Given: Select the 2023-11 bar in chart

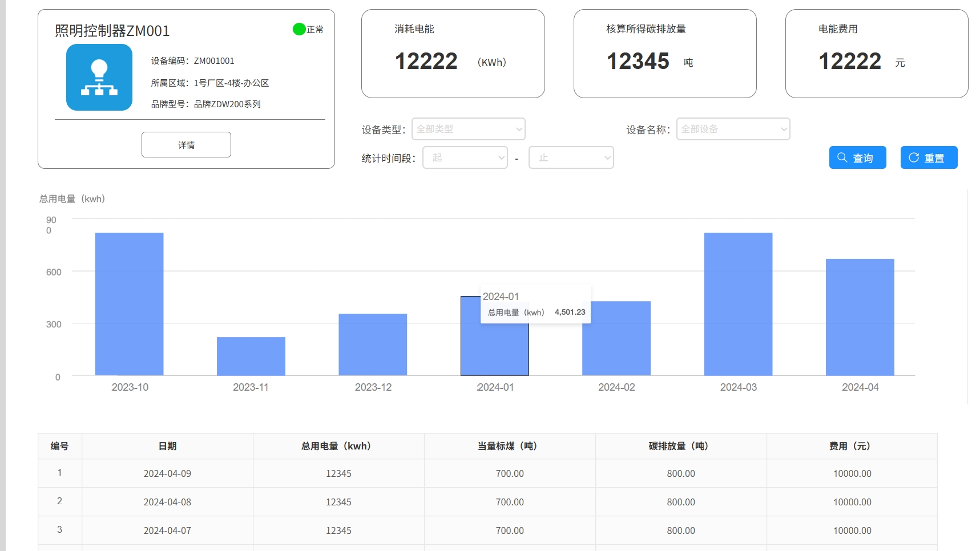Looking at the screenshot, I should click(x=251, y=356).
